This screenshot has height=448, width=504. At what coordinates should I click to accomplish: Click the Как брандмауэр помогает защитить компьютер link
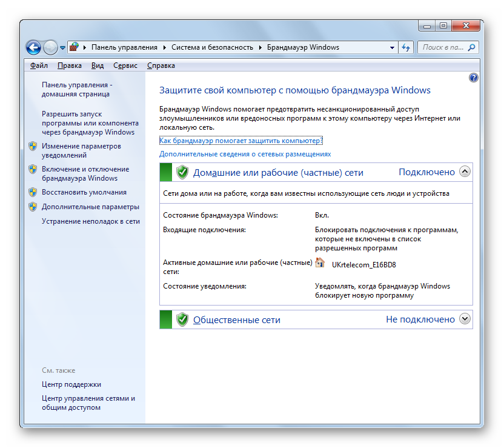coord(240,140)
